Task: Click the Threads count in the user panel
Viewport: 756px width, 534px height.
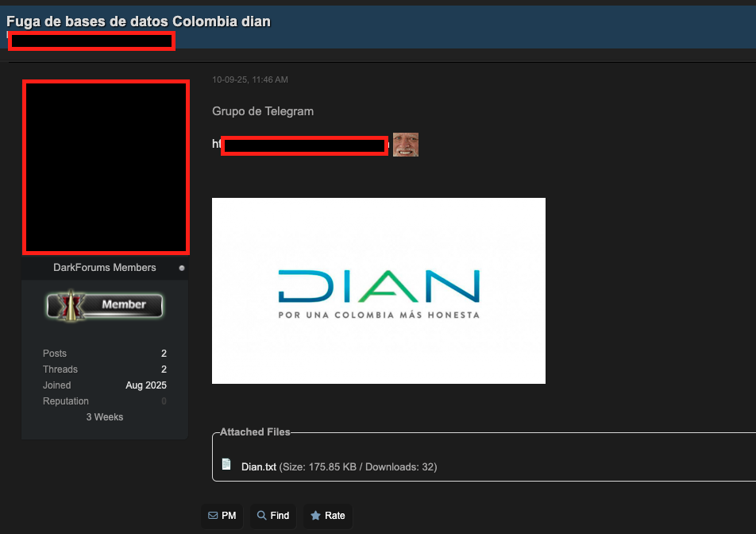Action: click(x=164, y=370)
